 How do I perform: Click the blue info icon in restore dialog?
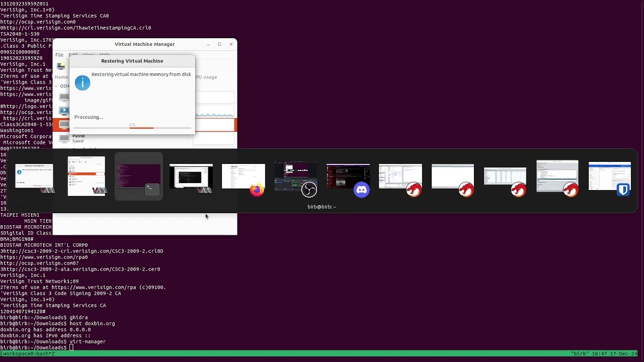(x=83, y=83)
